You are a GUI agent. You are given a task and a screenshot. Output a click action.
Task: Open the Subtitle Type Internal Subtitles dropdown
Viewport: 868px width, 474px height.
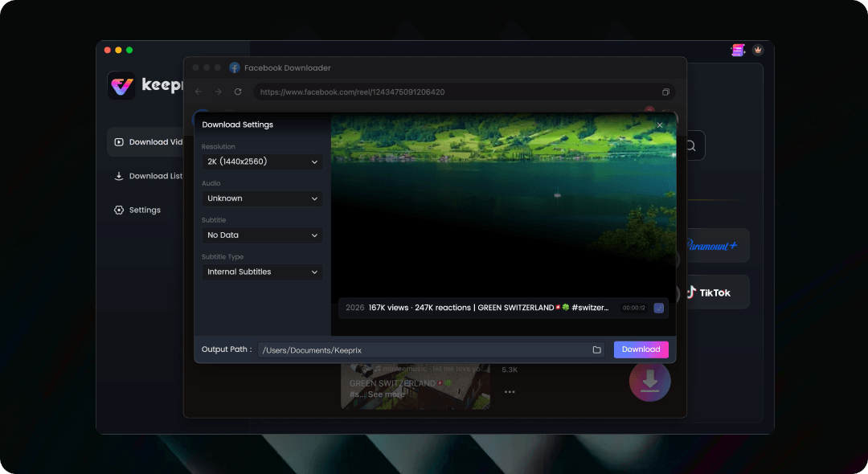[x=262, y=272]
